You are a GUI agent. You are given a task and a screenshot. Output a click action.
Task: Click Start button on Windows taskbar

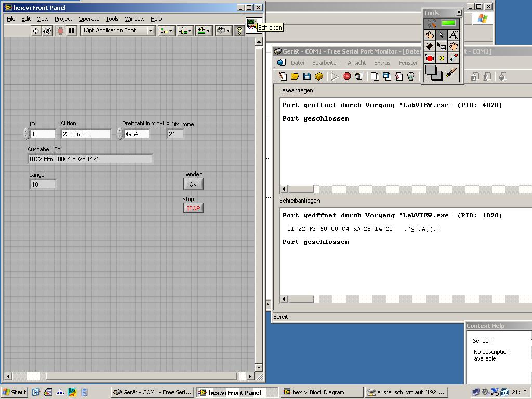tap(14, 392)
